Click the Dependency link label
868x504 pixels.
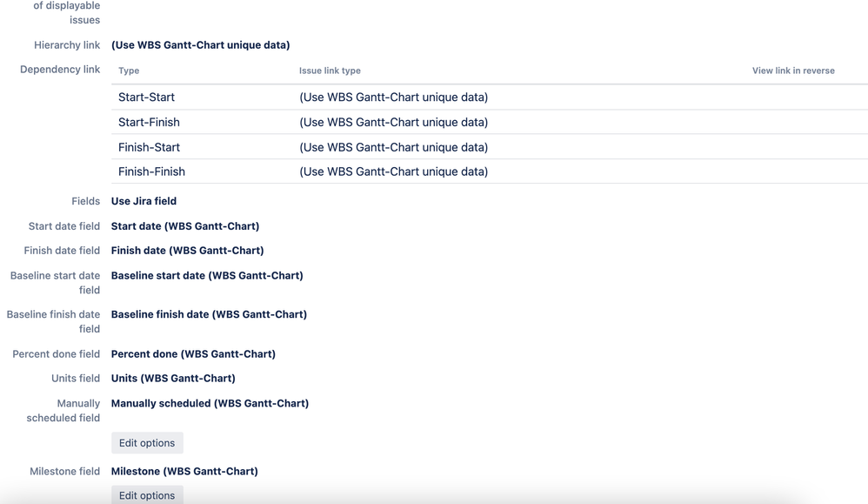pyautogui.click(x=60, y=70)
